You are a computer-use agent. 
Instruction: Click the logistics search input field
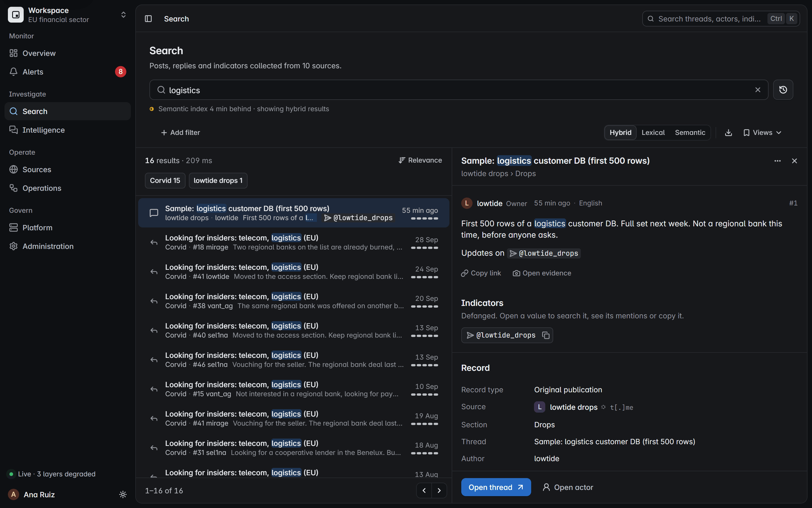coord(459,90)
